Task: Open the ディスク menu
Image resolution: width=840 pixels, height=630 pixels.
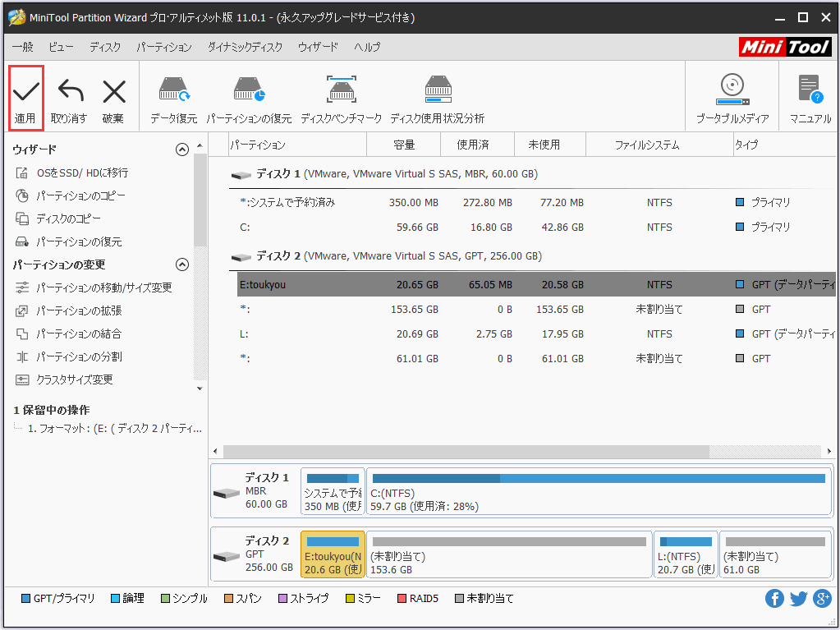Action: coord(105,47)
